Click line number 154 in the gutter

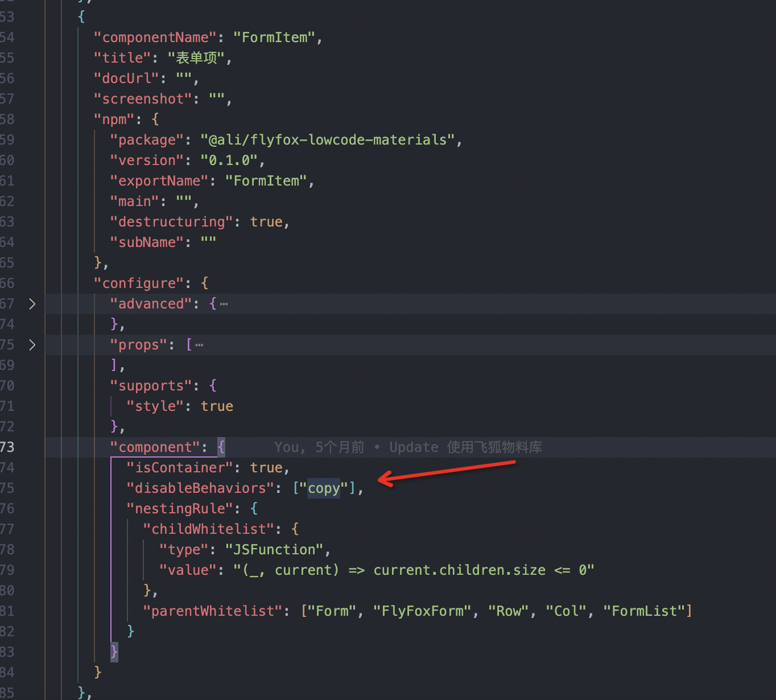tap(7, 37)
